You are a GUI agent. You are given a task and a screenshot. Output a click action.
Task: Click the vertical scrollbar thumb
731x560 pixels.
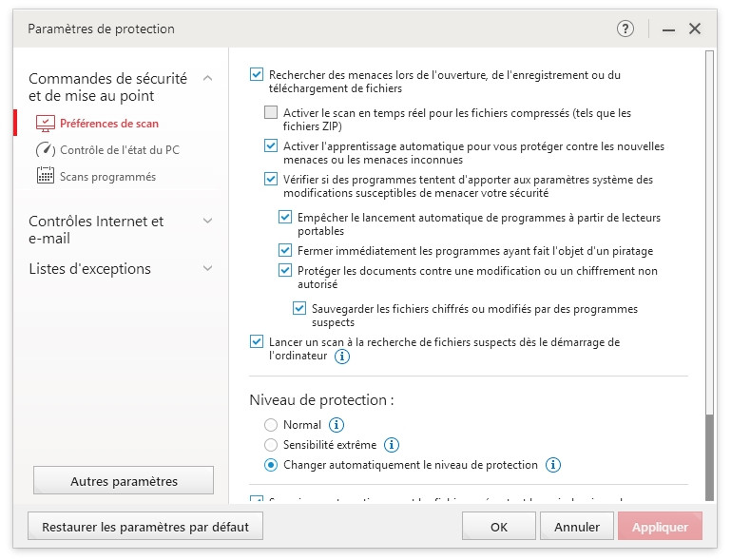(x=708, y=456)
